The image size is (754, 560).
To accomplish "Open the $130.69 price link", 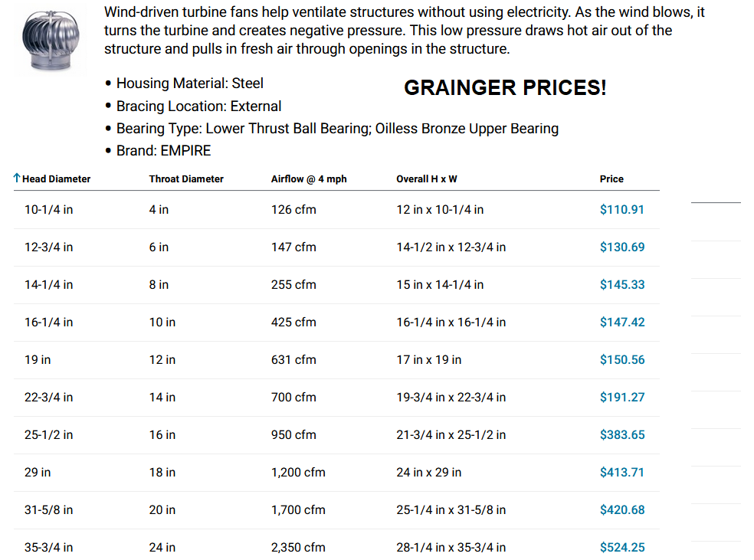I will pyautogui.click(x=622, y=247).
